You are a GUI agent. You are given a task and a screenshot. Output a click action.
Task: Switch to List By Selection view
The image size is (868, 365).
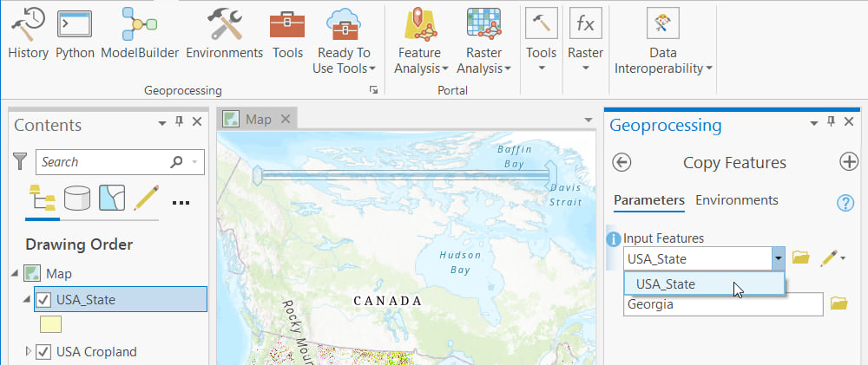(112, 198)
